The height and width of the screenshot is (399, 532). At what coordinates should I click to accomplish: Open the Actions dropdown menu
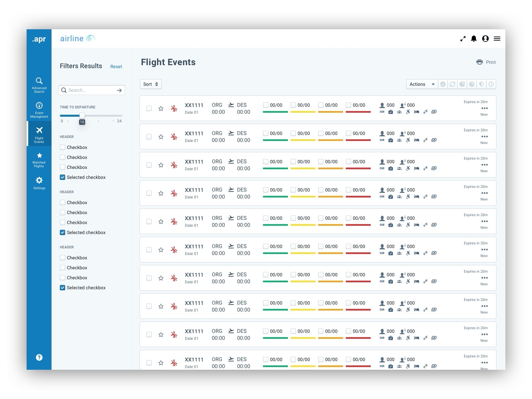pos(421,84)
